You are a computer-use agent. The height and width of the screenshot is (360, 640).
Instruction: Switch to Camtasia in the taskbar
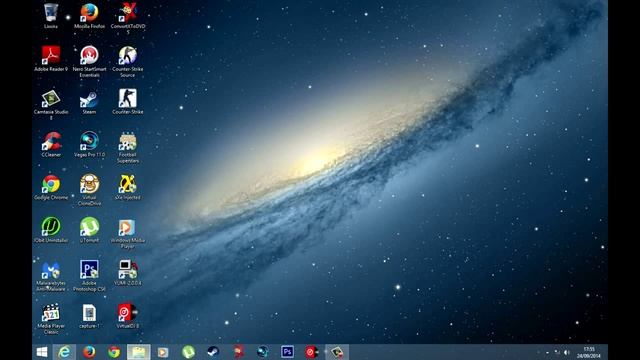[337, 352]
